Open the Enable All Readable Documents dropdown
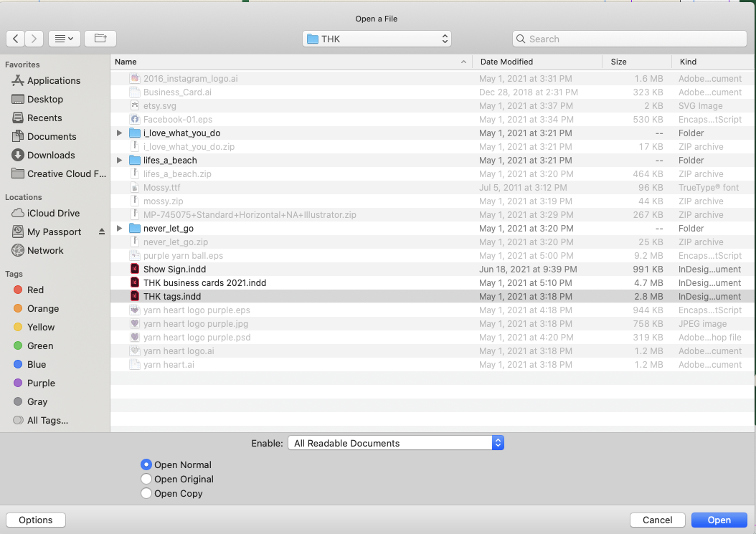756x534 pixels. coord(396,443)
